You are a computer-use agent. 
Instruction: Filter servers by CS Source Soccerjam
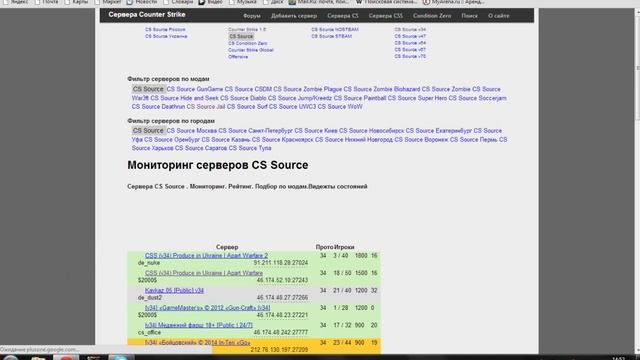pyautogui.click(x=478, y=98)
